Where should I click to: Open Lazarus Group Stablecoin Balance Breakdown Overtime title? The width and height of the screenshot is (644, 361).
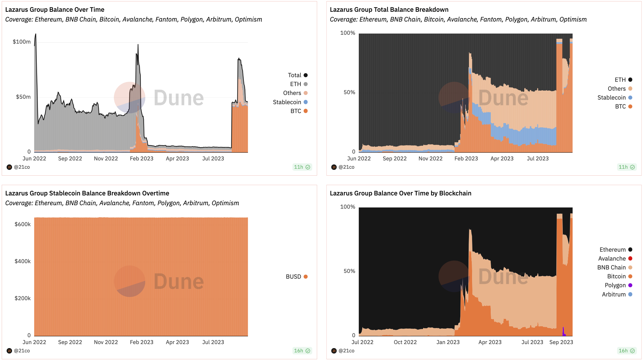[87, 193]
